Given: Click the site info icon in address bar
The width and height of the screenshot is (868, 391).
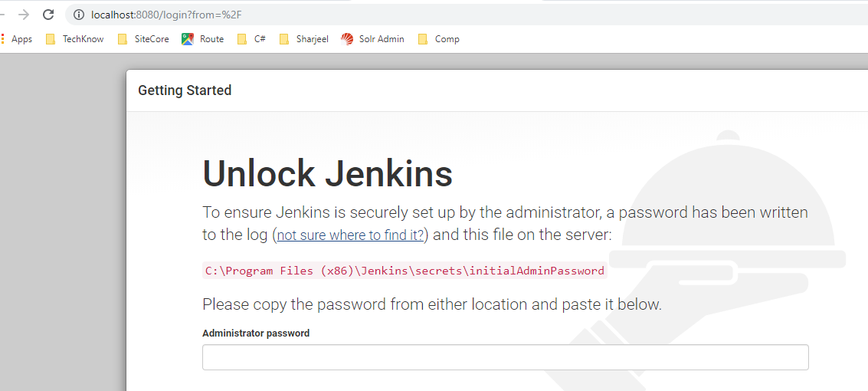Looking at the screenshot, I should [x=79, y=15].
